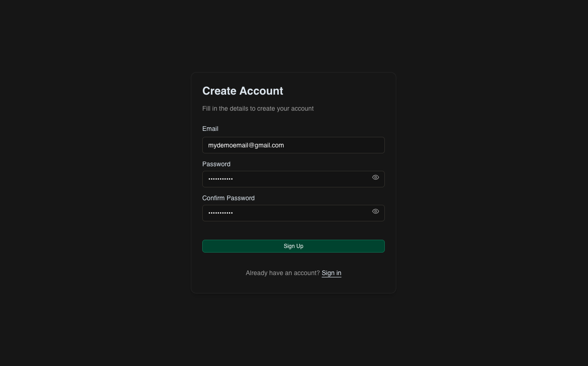The image size is (588, 366).
Task: Click the Already have an account text
Action: [282, 273]
